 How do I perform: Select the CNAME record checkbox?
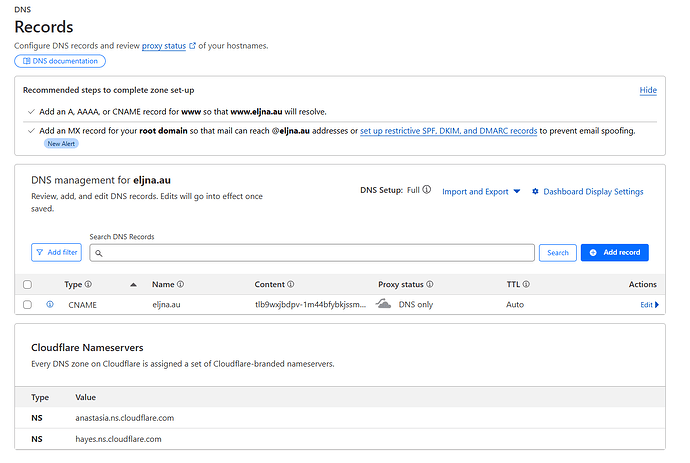(x=27, y=305)
